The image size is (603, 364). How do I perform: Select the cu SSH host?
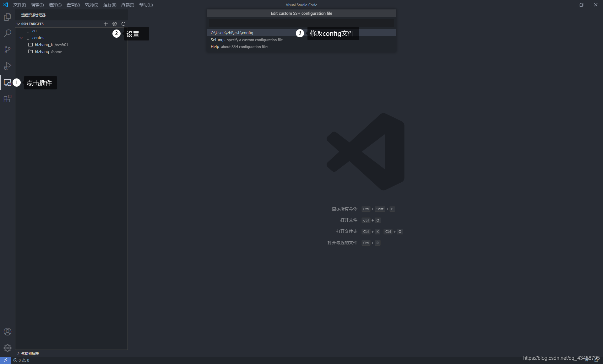[72, 31]
